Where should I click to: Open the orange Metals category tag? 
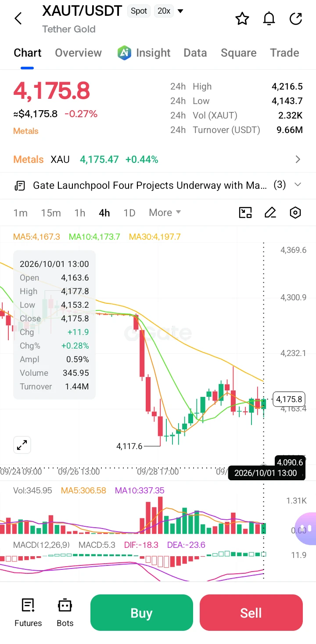pyautogui.click(x=26, y=131)
